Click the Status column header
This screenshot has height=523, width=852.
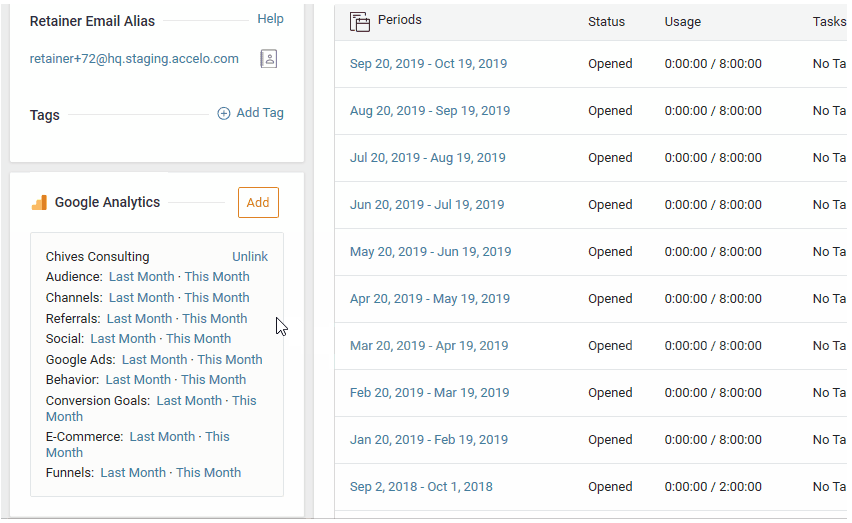click(606, 22)
